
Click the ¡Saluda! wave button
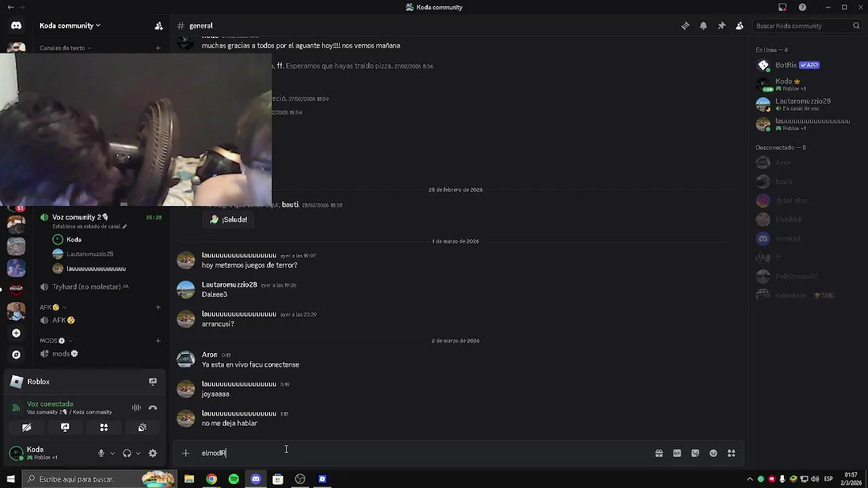pyautogui.click(x=229, y=220)
